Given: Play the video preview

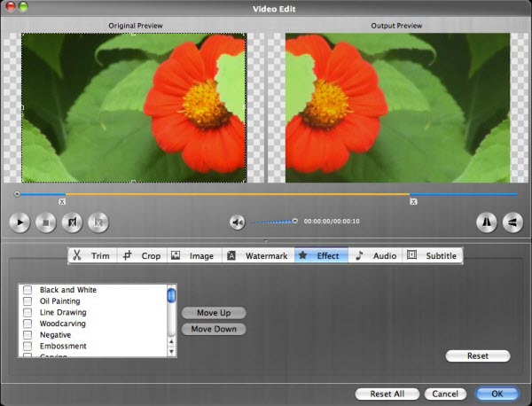Looking at the screenshot, I should click(20, 223).
